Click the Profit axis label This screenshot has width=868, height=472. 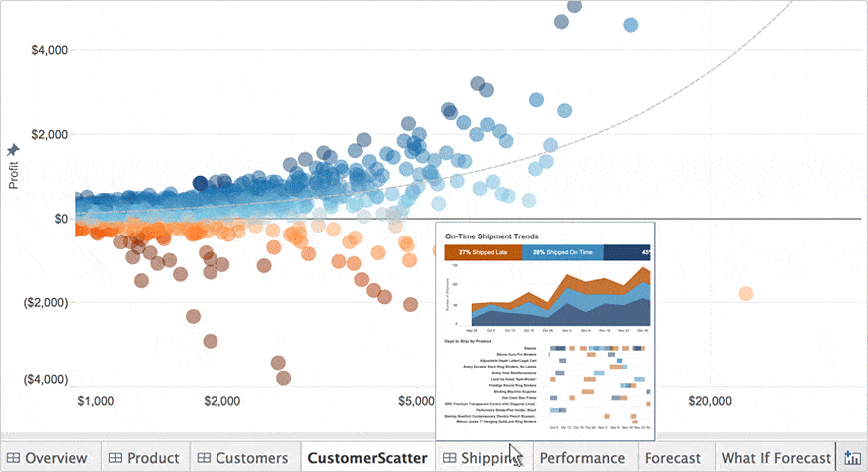[x=13, y=174]
